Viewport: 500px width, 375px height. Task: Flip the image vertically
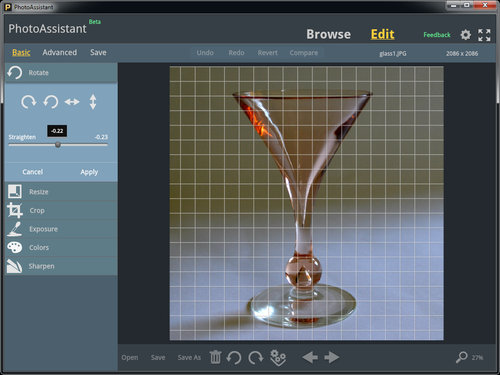pyautogui.click(x=93, y=102)
